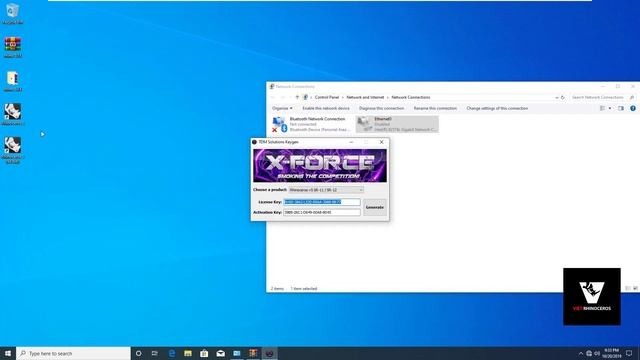
Task: Toggle the preview pane icon
Action: pyautogui.click(x=621, y=109)
